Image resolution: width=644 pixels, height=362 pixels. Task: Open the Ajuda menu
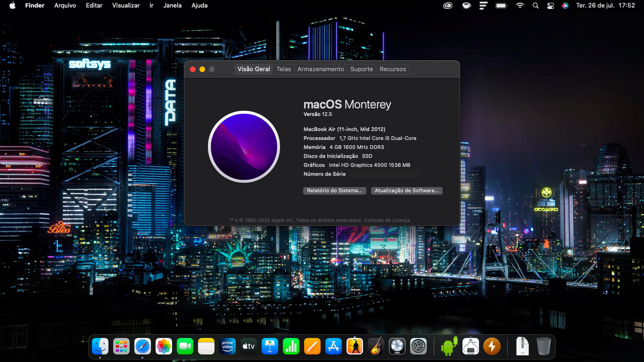199,6
